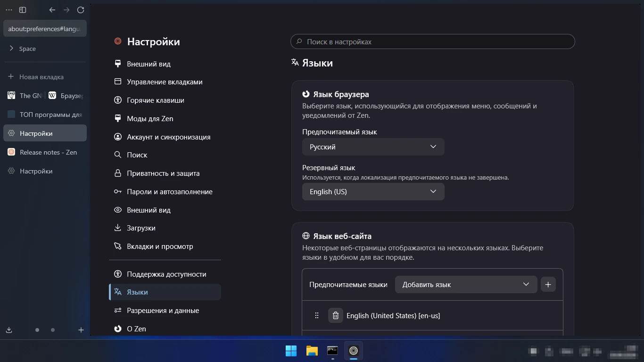The width and height of the screenshot is (644, 362).
Task: Open the Добавить язык dropdown
Action: click(466, 284)
